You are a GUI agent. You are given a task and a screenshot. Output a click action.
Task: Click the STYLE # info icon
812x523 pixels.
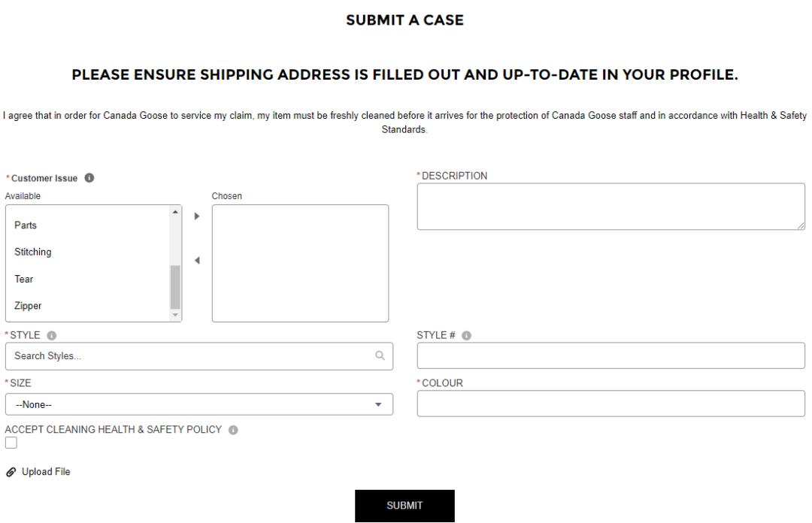(467, 335)
